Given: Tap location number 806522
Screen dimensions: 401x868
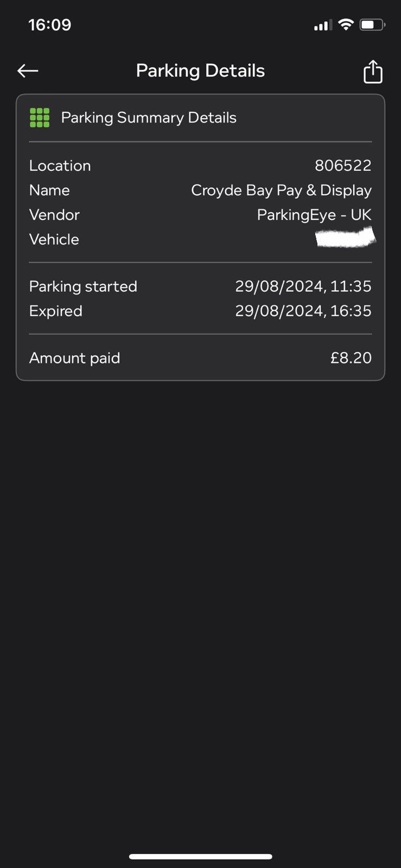Looking at the screenshot, I should coord(343,165).
